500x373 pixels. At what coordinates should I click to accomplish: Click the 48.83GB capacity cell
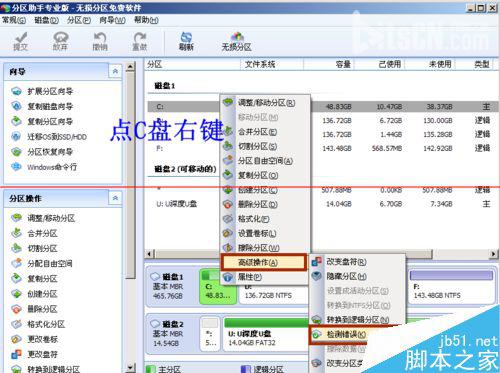click(x=338, y=107)
